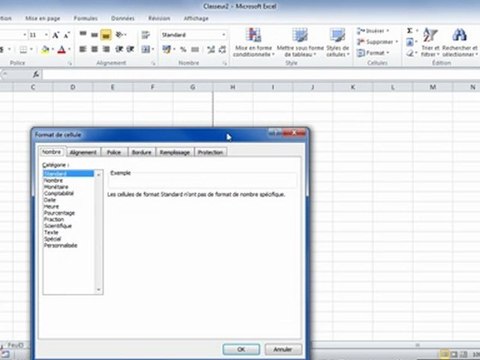Open the Alignement group dialog launcher
Image resolution: width=480 pixels, height=360 pixels.
pyautogui.click(x=154, y=63)
